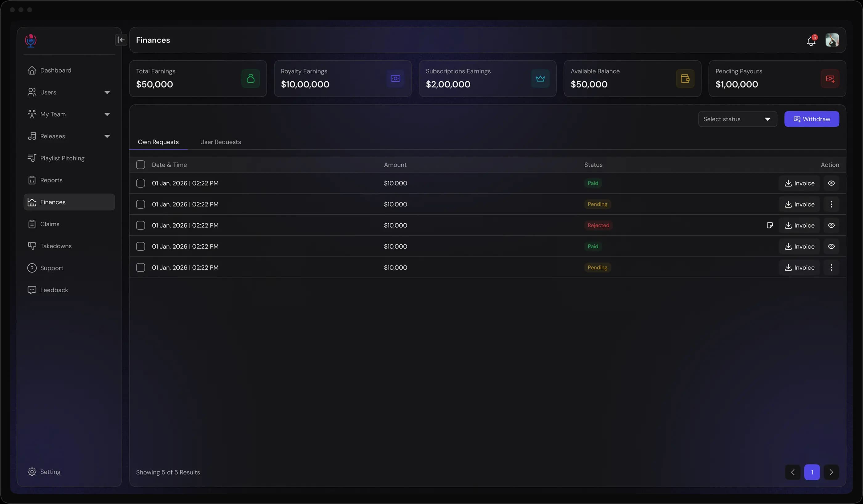Image resolution: width=863 pixels, height=504 pixels.
Task: Open Feedback page
Action: [x=69, y=290]
